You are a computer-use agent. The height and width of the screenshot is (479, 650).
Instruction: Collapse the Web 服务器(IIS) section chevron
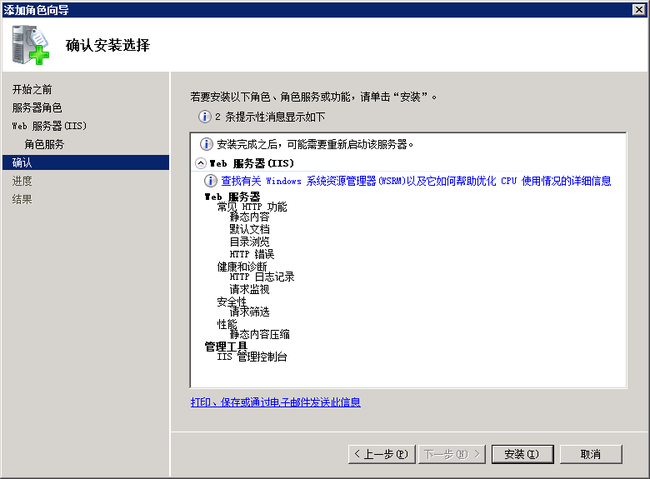tap(200, 163)
